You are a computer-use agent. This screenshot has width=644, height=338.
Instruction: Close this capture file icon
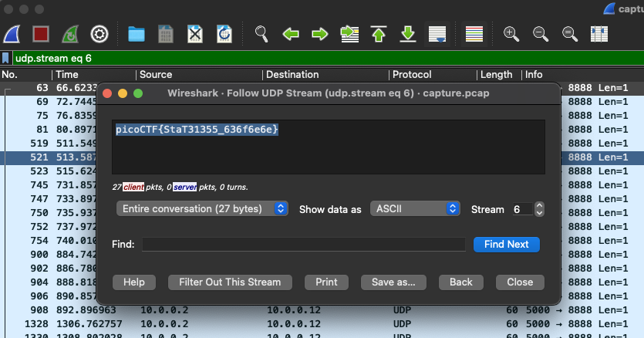pyautogui.click(x=195, y=34)
